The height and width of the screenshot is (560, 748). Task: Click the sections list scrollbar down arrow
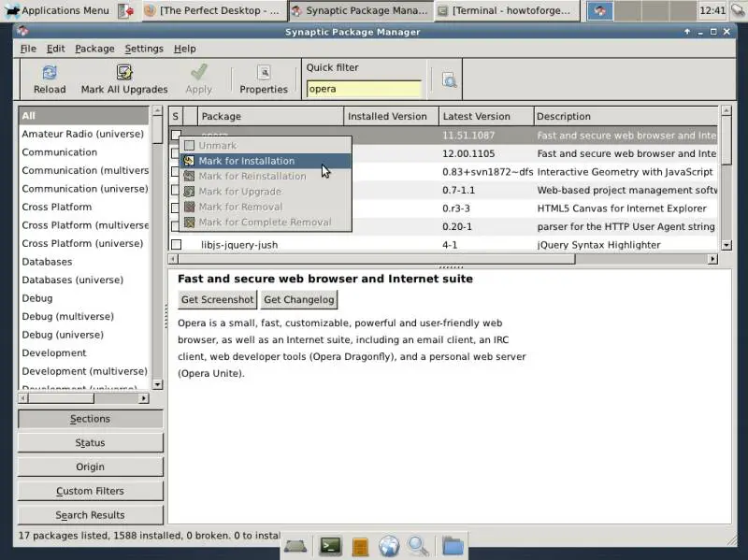(x=157, y=384)
